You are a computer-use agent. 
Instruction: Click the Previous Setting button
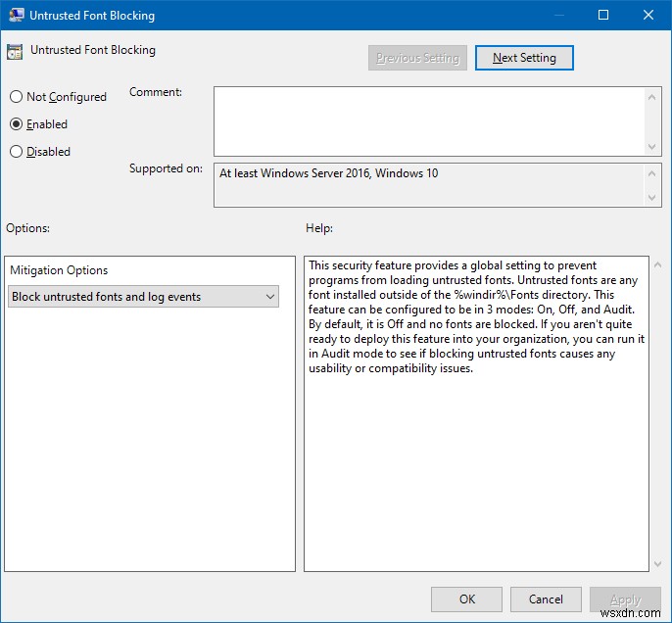[x=417, y=58]
